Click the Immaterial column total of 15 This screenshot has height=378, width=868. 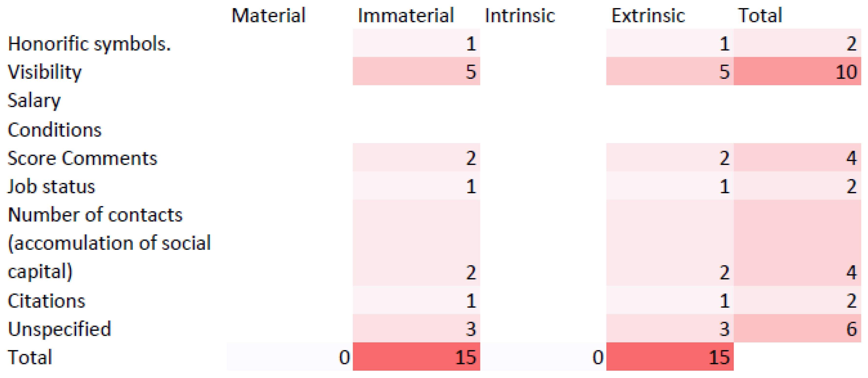[x=416, y=357]
